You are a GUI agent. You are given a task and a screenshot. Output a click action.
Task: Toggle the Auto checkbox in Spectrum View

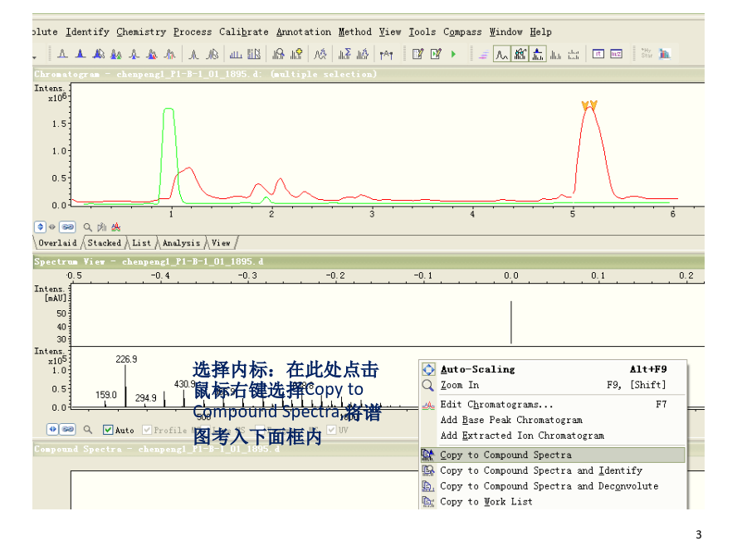coord(108,430)
